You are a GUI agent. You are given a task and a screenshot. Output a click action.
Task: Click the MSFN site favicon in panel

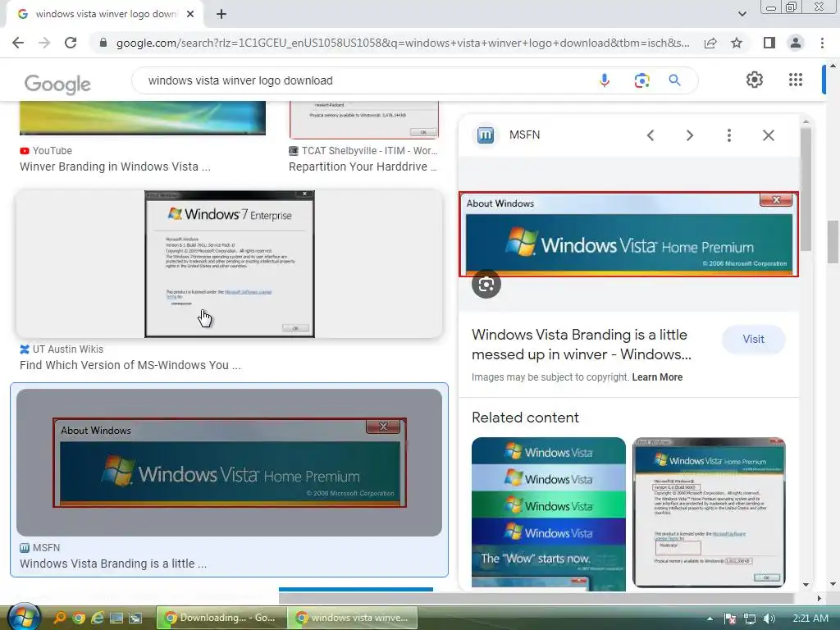click(x=486, y=135)
